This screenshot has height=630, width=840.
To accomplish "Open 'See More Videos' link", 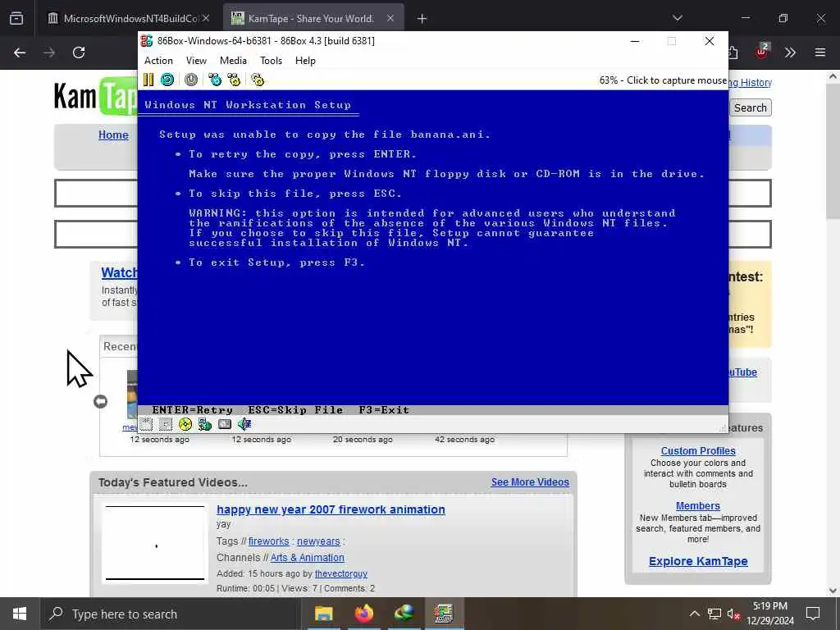I will [x=531, y=482].
